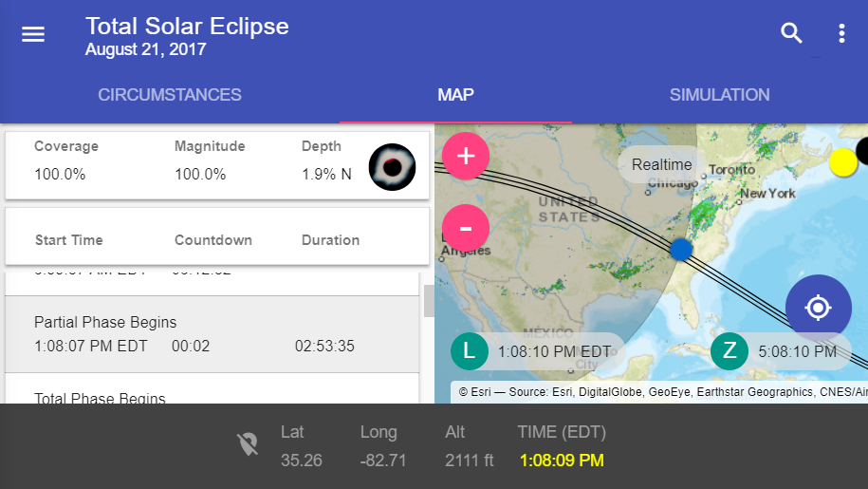Click the blue location marker on map
This screenshot has width=868, height=489.
pyautogui.click(x=681, y=249)
